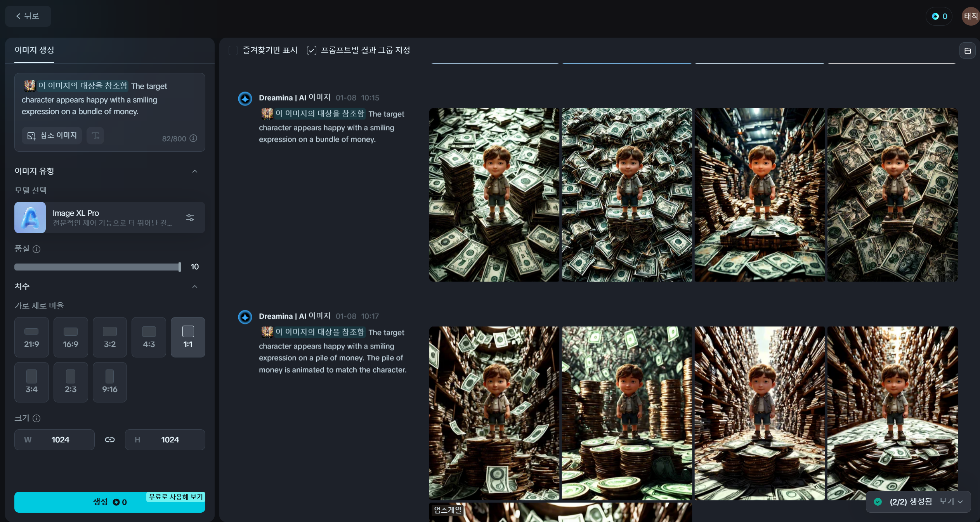Viewport: 980px width, 522px height.
Task: Select the 1:1 aspect ratio
Action: click(x=188, y=337)
